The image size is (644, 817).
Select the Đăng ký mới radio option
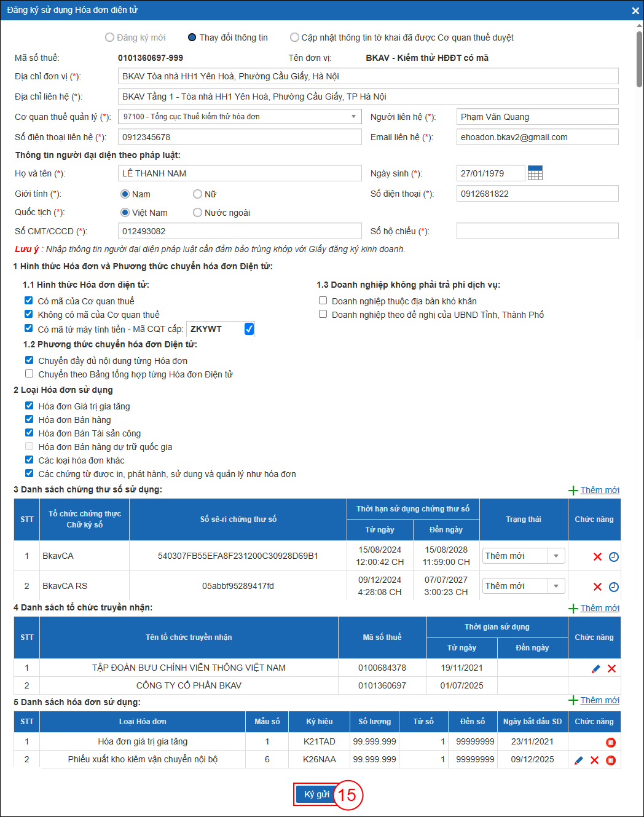(110, 37)
